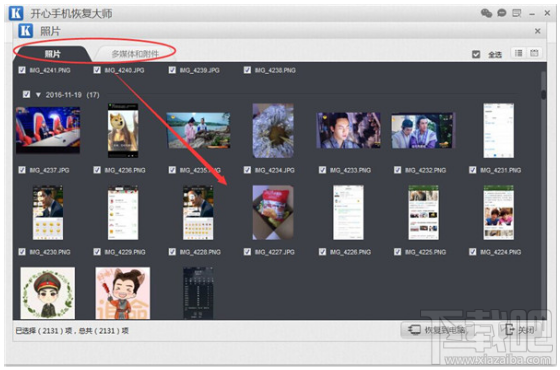
Task: Select the IMG_4224 news screenshot thumbnail
Action: point(499,212)
